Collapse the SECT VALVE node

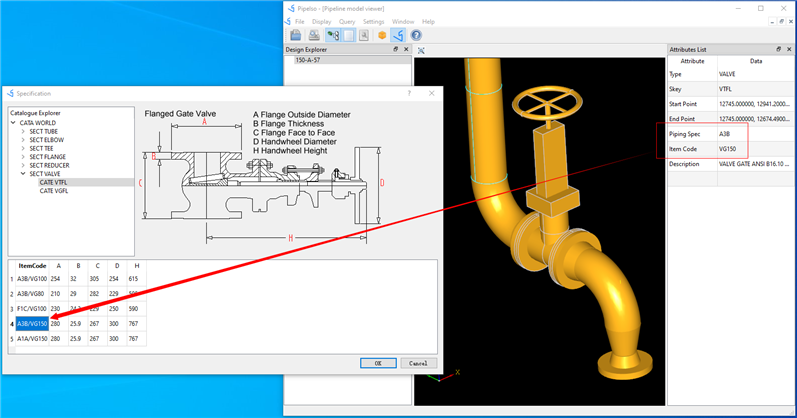pos(23,174)
